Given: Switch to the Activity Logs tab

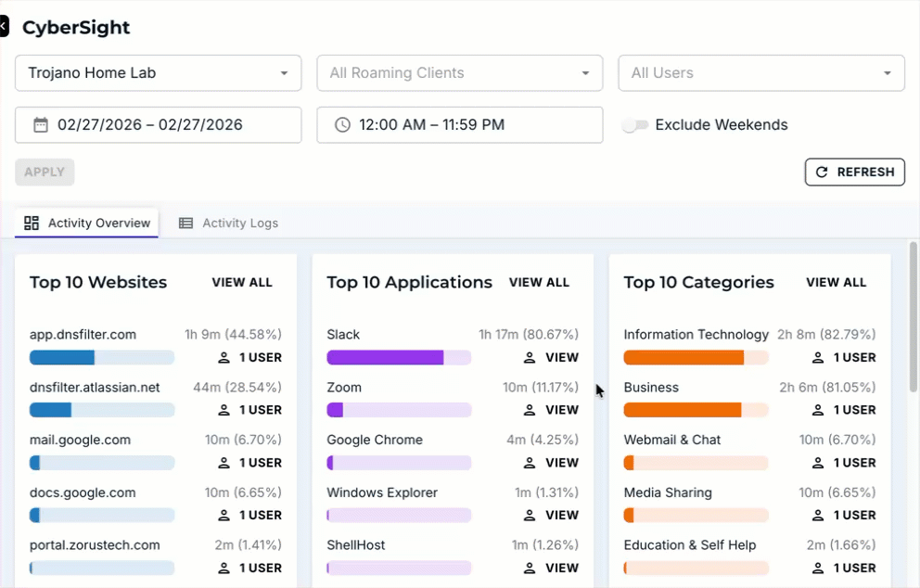Looking at the screenshot, I should click(x=239, y=224).
